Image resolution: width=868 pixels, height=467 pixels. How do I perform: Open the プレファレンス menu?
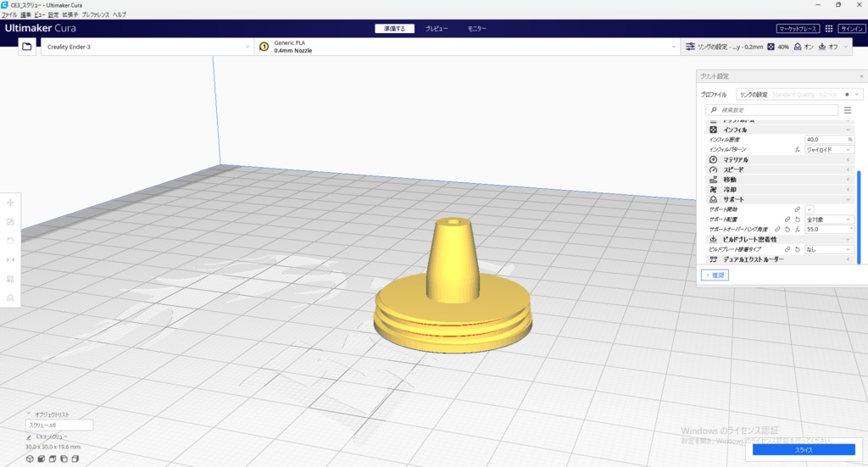click(x=96, y=15)
